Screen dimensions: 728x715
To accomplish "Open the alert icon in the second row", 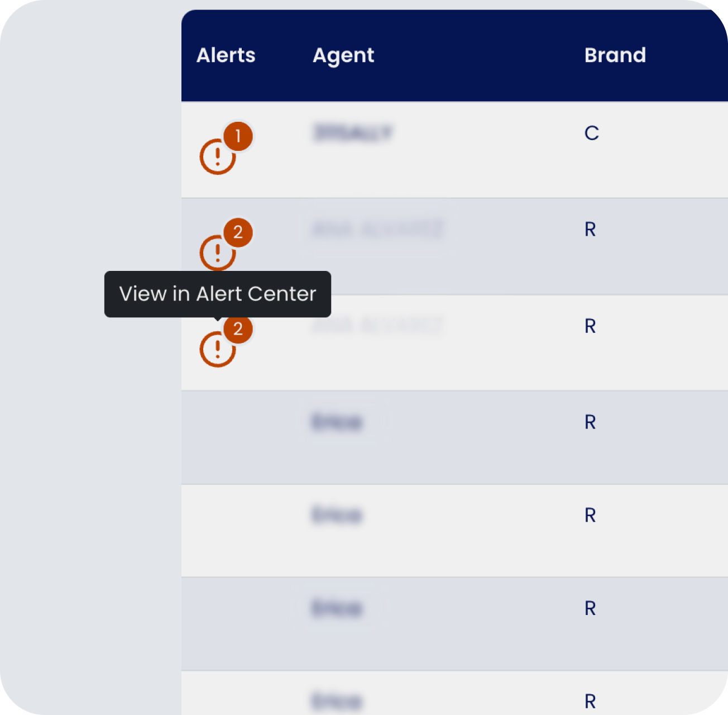I will click(x=218, y=253).
